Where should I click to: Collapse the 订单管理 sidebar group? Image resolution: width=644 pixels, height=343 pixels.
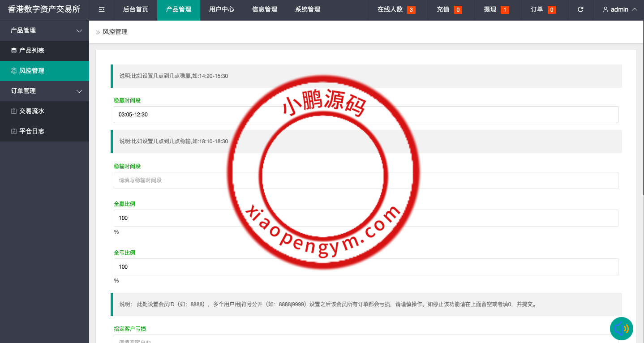pyautogui.click(x=79, y=91)
